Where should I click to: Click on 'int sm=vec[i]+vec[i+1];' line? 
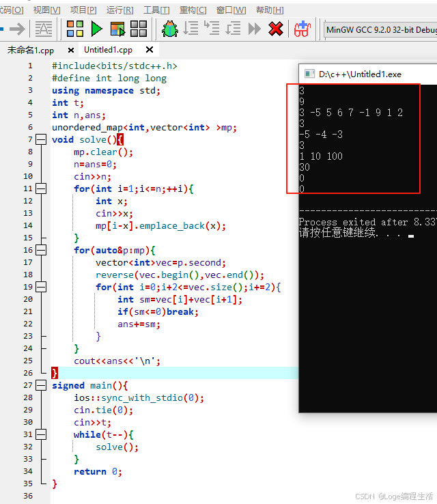(180, 300)
